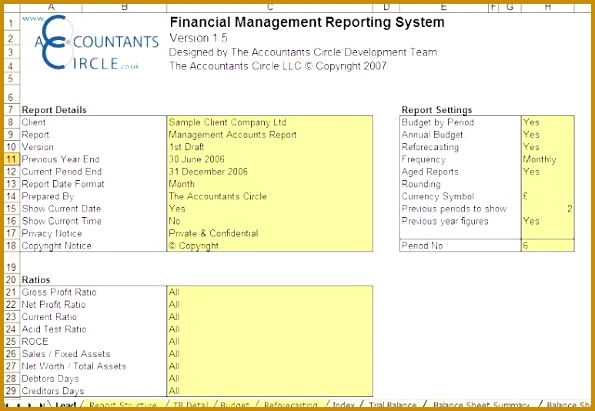Screen dimensions: 595x411
Task: Select the empty Rounding value cell
Action: (x=548, y=184)
